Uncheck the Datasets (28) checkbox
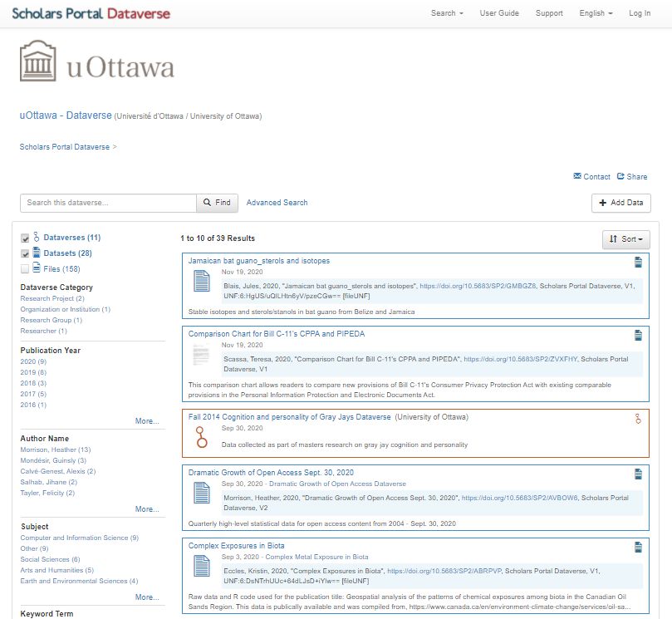672x619 pixels. [x=25, y=253]
